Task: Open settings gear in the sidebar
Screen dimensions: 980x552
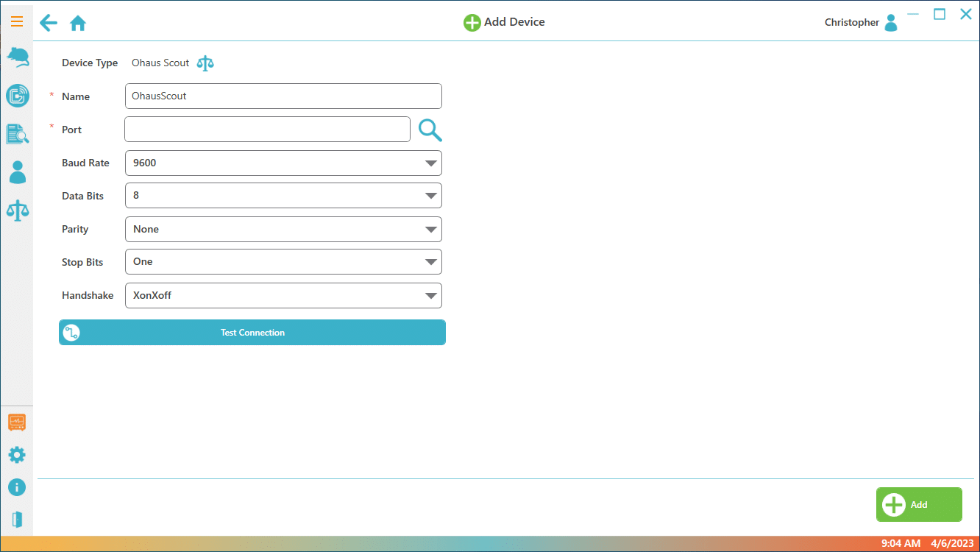Action: [x=17, y=455]
